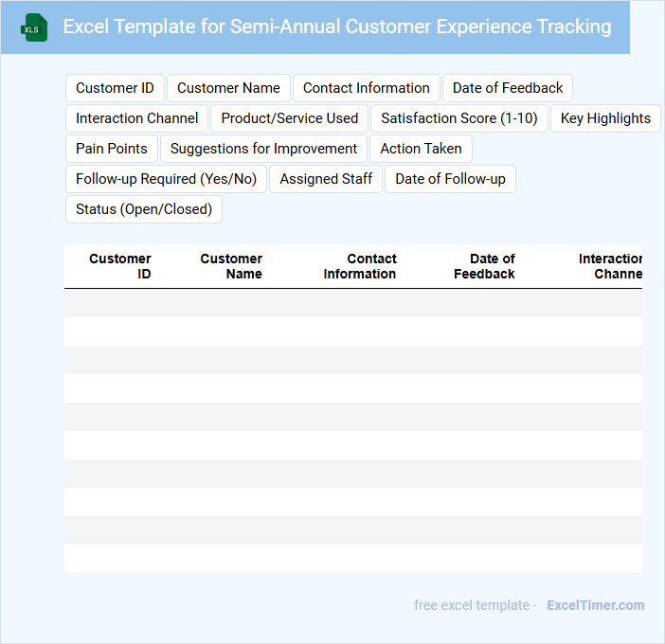665x644 pixels.
Task: Click the 'free excel template -' footer text
Action: 476,605
